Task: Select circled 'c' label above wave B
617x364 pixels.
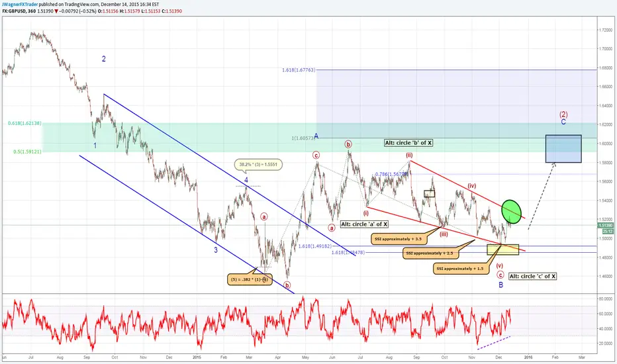Action: (x=500, y=275)
